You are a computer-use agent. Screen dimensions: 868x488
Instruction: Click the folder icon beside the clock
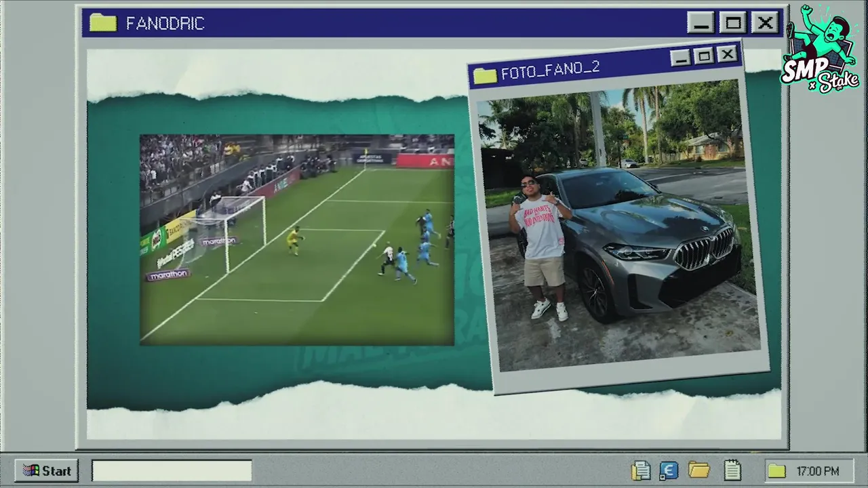pyautogui.click(x=776, y=471)
